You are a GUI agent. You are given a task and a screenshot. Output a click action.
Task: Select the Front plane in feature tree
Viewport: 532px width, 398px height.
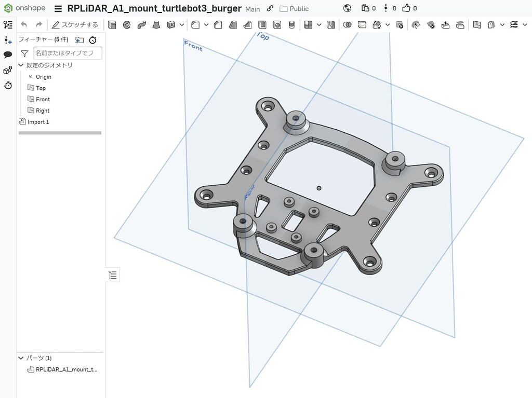[43, 99]
